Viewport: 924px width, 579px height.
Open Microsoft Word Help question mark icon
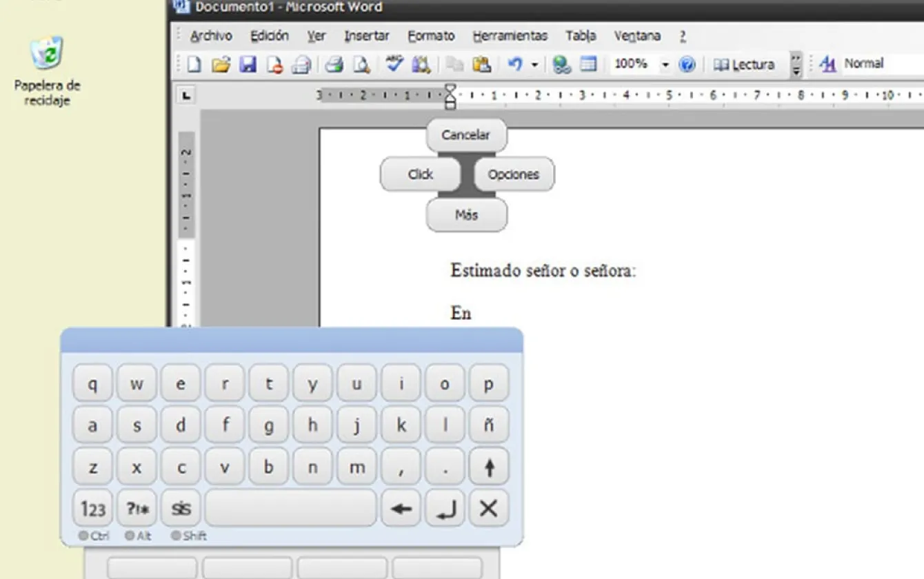tap(687, 65)
